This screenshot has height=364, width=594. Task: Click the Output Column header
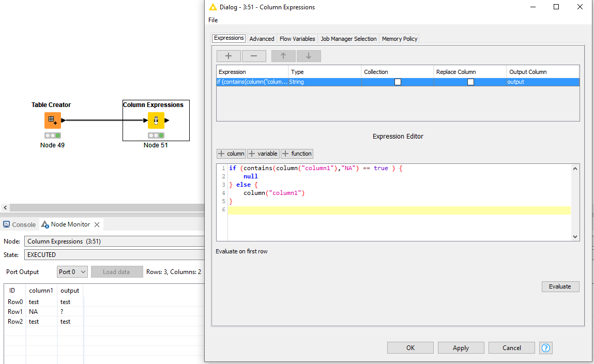click(x=543, y=72)
